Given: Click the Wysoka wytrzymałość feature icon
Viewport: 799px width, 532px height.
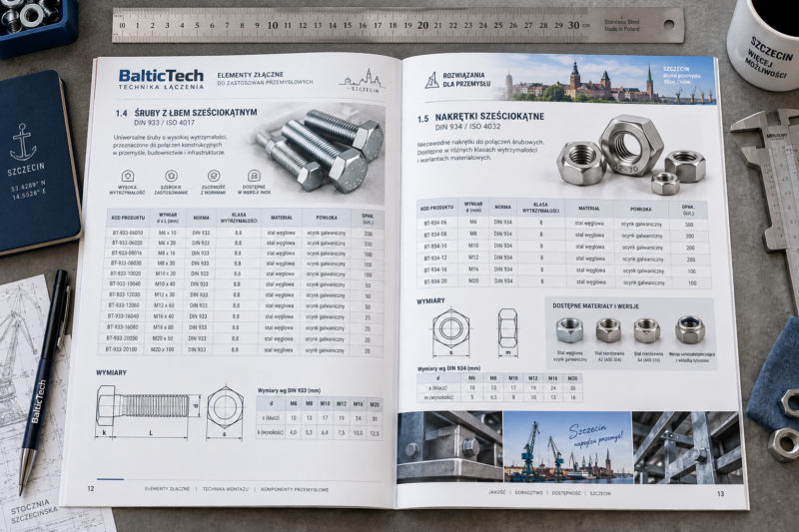Looking at the screenshot, I should (x=128, y=176).
